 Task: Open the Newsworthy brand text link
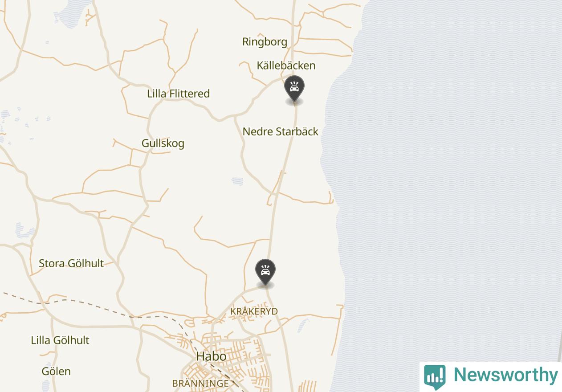coord(505,375)
